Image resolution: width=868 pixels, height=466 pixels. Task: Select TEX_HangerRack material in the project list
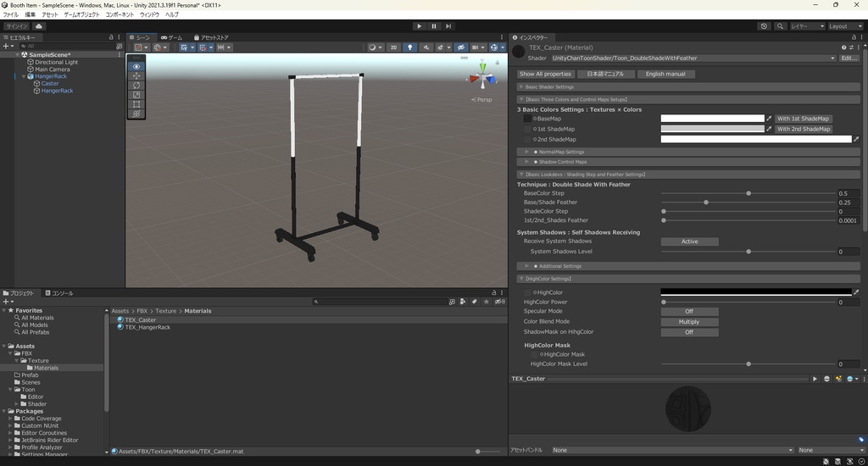147,327
